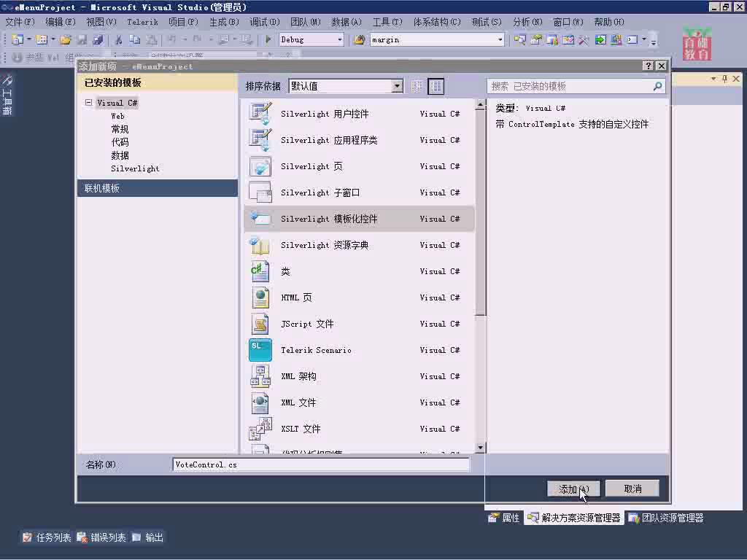Select Web category in tree
Viewport: 747px width, 560px height.
pyautogui.click(x=117, y=116)
